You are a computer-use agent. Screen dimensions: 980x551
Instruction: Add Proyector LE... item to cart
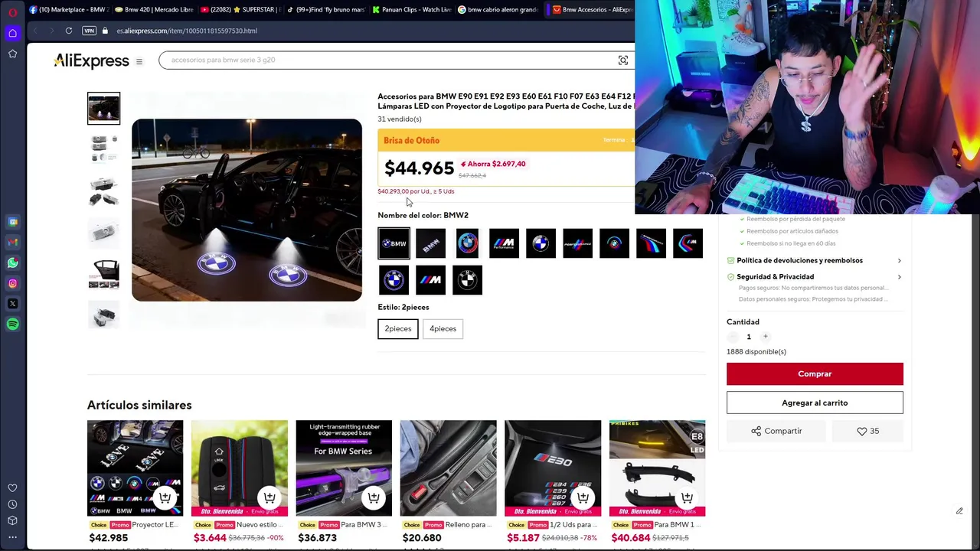pos(165,497)
